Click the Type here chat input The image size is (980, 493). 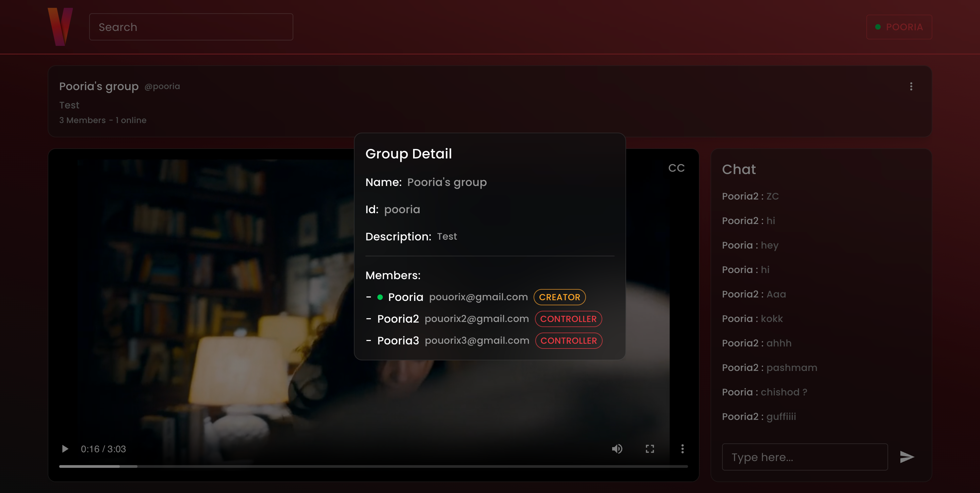805,457
